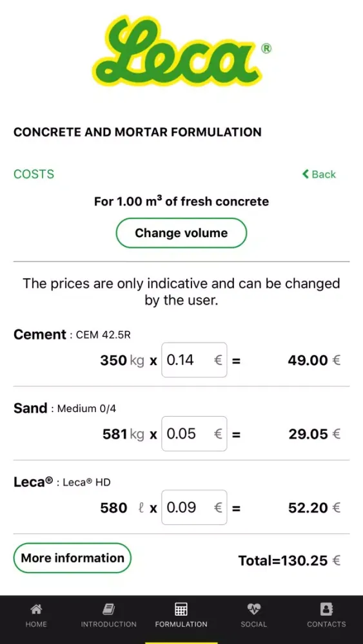
Task: Open the Contacts address book icon
Action: (326, 609)
